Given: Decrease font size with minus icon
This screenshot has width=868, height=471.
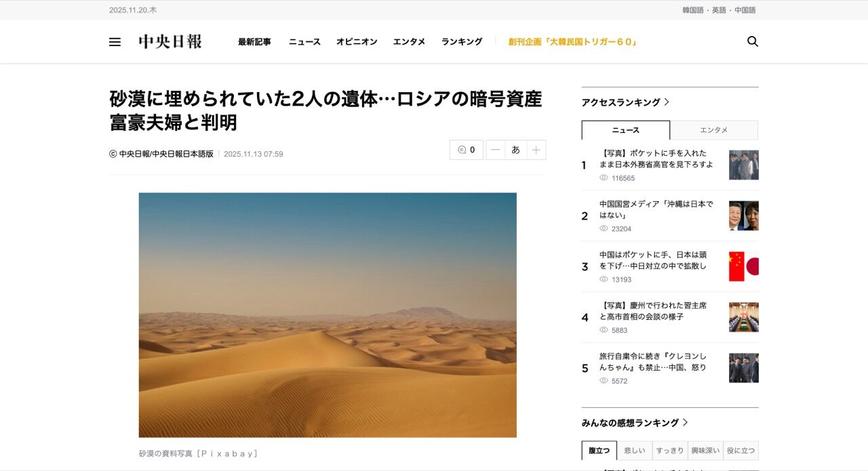Looking at the screenshot, I should [x=496, y=150].
